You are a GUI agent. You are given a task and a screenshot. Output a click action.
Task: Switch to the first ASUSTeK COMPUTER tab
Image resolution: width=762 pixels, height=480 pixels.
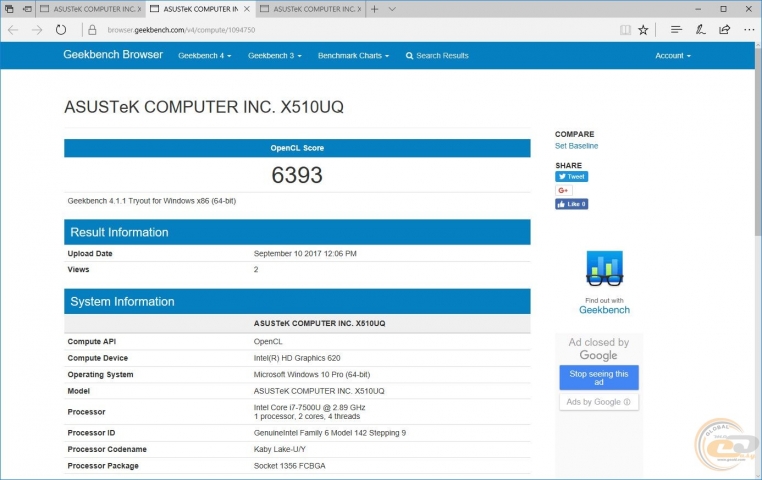click(x=90, y=9)
